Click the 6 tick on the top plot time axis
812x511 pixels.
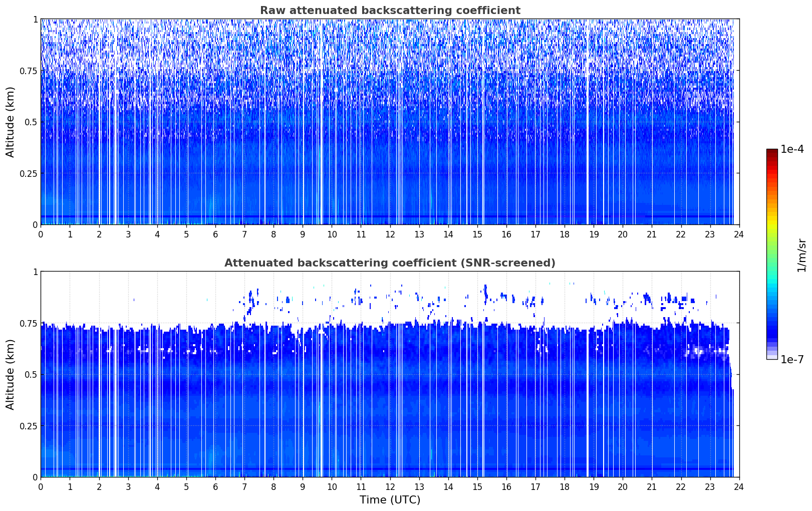[215, 234]
